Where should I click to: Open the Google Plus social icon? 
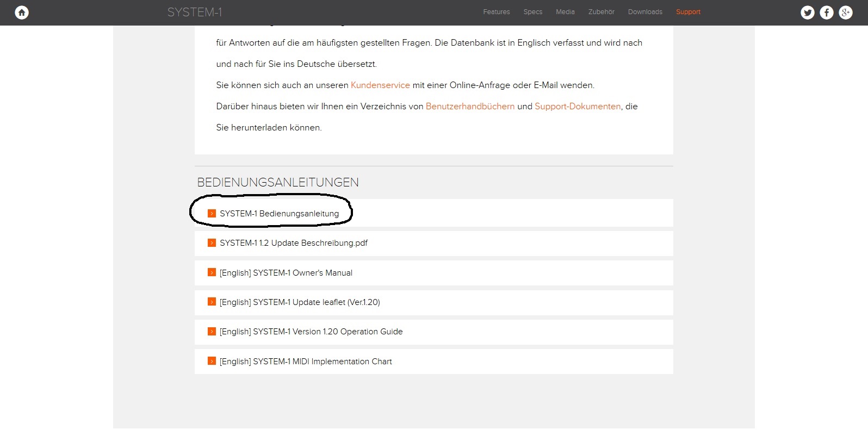(846, 13)
